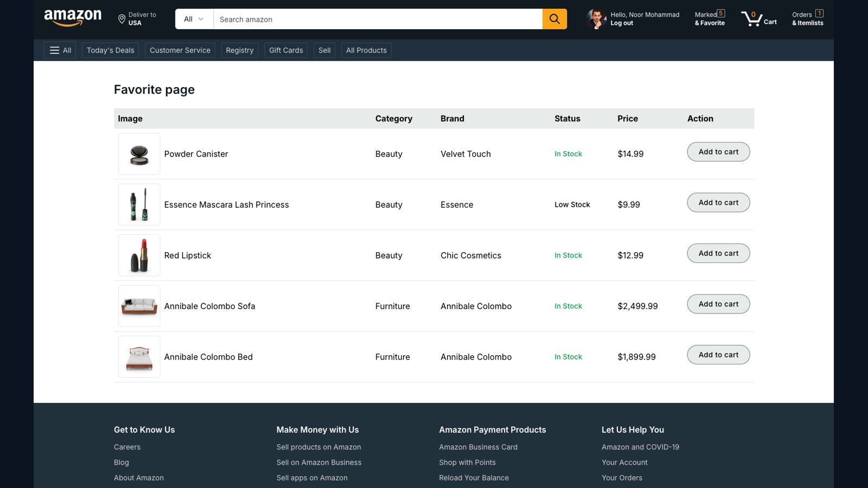Select the Sell nav item
This screenshot has height=488, width=868.
pyautogui.click(x=324, y=50)
